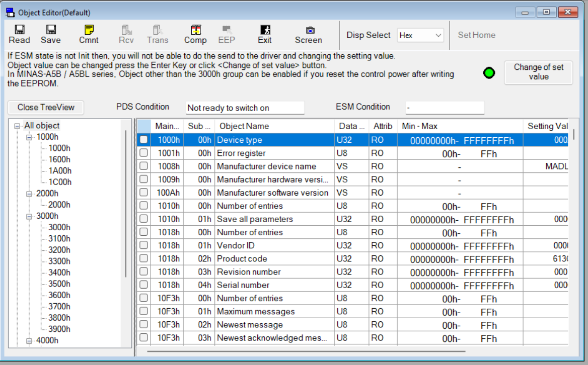Click the Change of set value button

coord(538,72)
